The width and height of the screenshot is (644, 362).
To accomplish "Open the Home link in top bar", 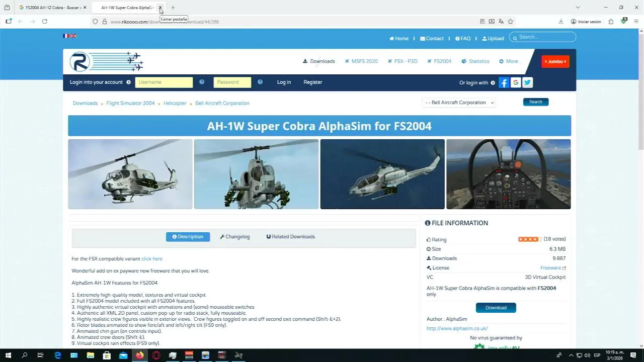I will click(399, 38).
